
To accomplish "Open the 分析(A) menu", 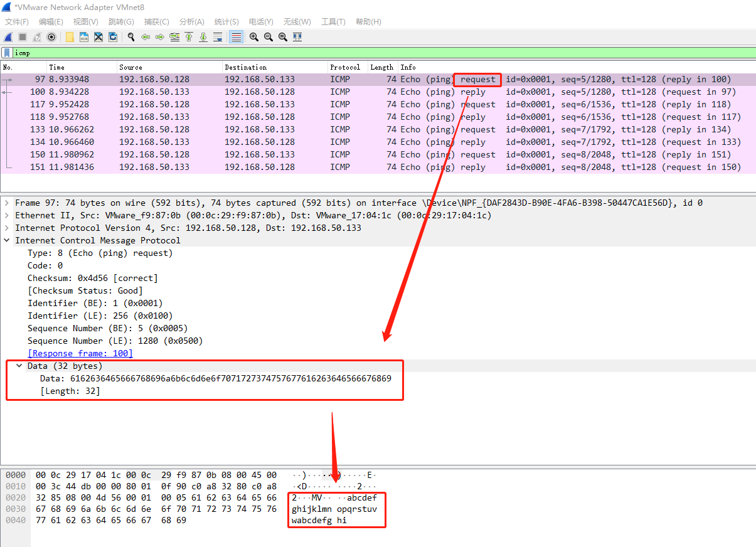I will pos(191,22).
